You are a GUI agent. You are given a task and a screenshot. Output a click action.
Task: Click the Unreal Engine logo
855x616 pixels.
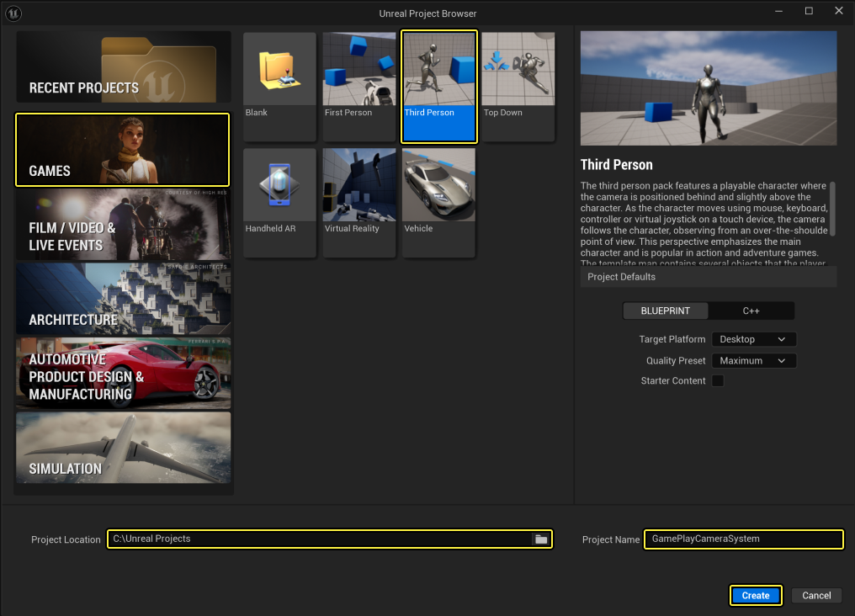pyautogui.click(x=13, y=12)
